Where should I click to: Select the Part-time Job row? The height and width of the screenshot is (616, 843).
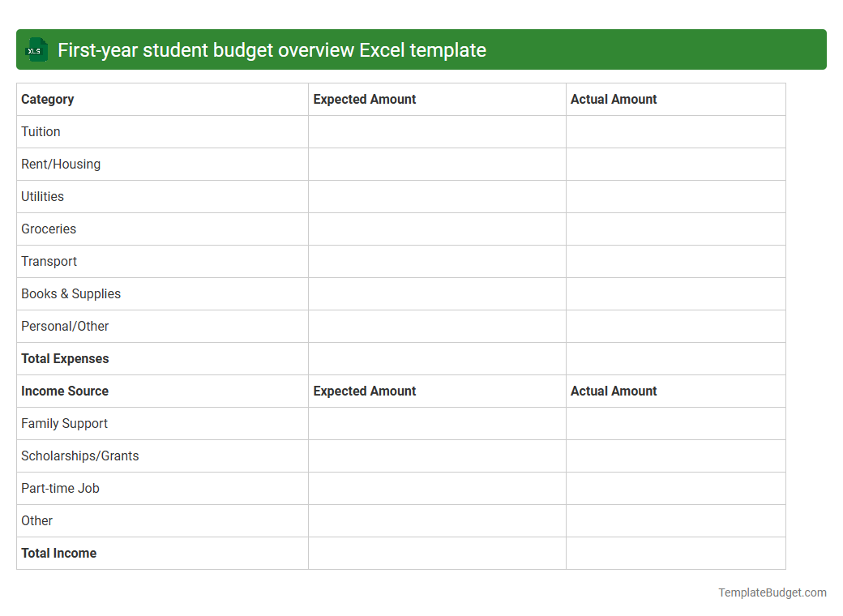pos(60,488)
